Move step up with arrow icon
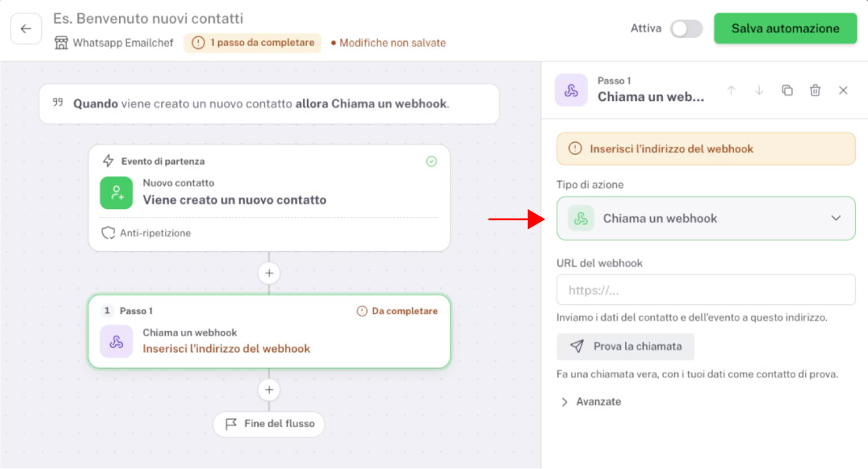The image size is (868, 469). click(731, 90)
